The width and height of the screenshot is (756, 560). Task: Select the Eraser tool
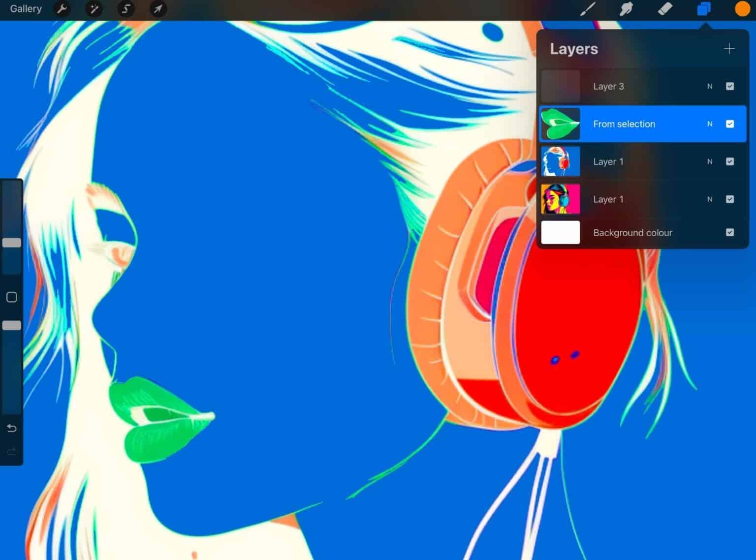click(x=665, y=9)
